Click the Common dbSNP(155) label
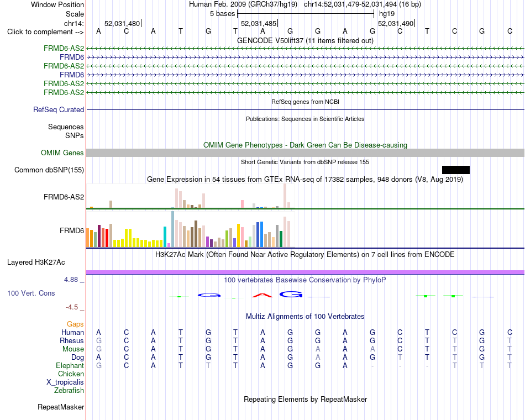525x420 pixels. pyautogui.click(x=49, y=170)
